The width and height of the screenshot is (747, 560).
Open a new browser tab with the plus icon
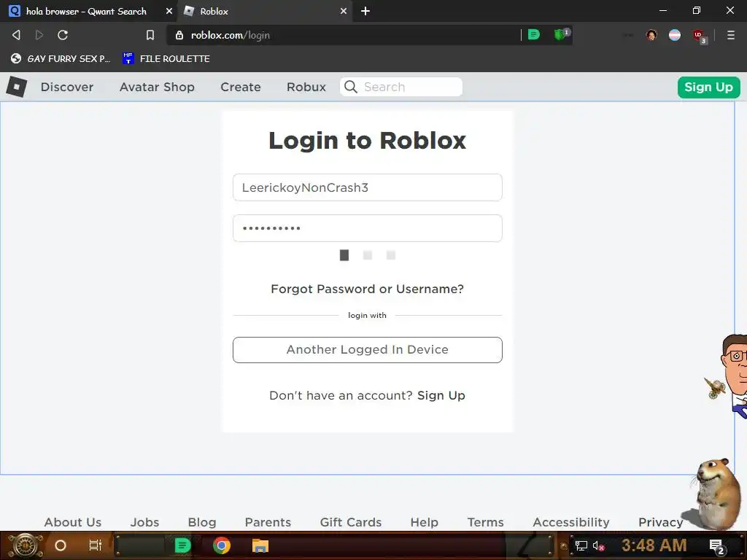tap(365, 11)
